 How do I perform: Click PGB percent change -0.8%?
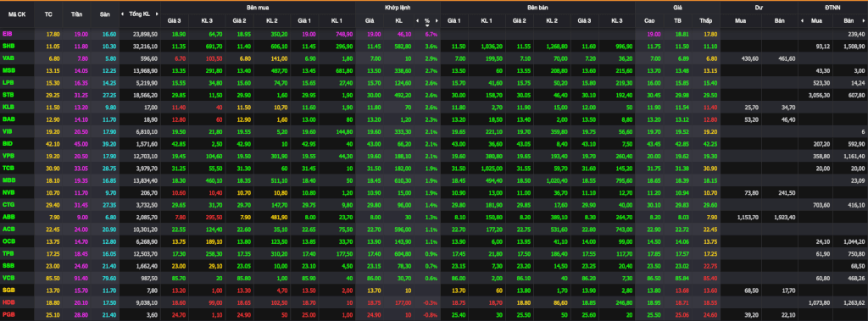(x=430, y=314)
